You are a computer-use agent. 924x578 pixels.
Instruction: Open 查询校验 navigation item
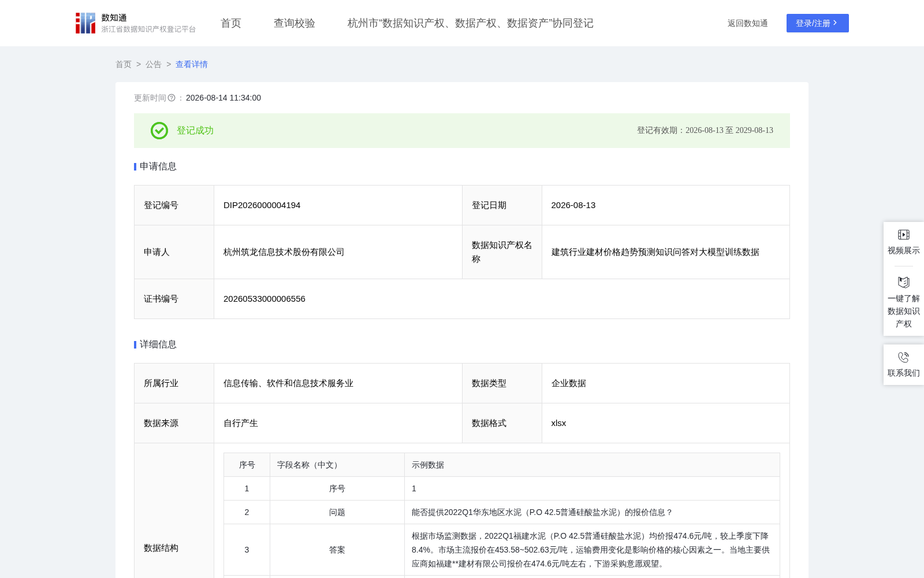(295, 23)
